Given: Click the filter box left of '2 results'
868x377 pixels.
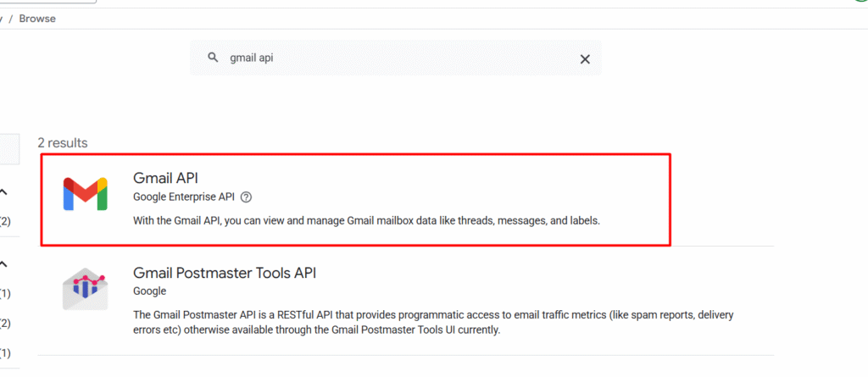Looking at the screenshot, I should pyautogui.click(x=8, y=149).
